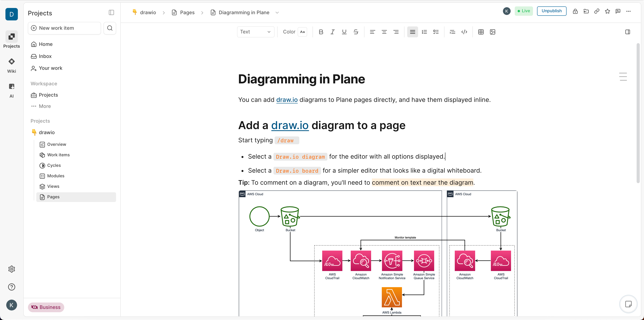Image resolution: width=644 pixels, height=320 pixels.
Task: Expand the More workspace menu
Action: [44, 106]
